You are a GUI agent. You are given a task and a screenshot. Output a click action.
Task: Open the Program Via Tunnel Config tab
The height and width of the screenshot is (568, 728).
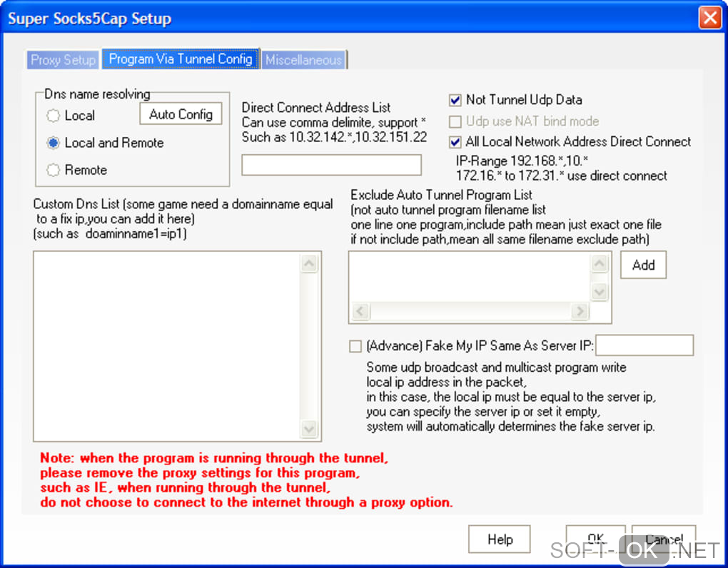[181, 59]
